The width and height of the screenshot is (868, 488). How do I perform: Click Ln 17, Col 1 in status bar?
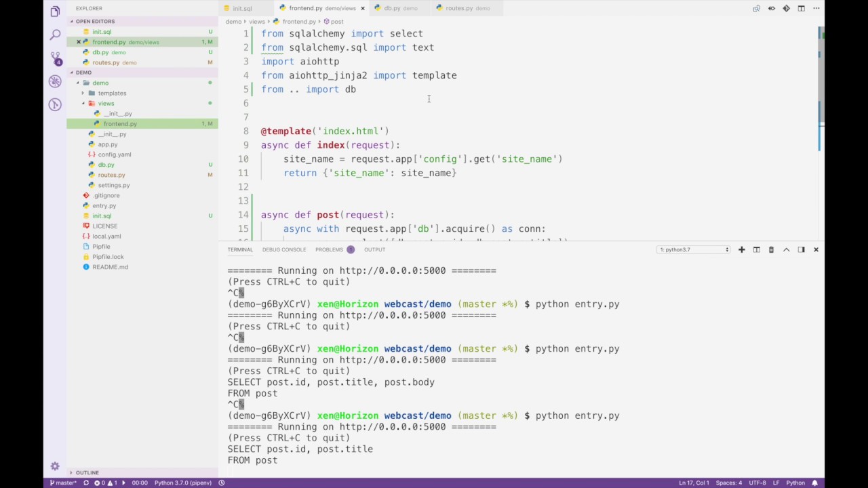tap(694, 483)
